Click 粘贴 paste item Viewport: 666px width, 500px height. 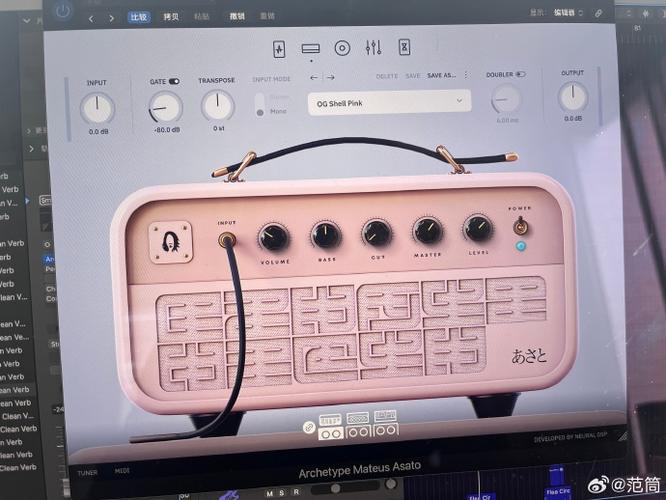(x=201, y=16)
